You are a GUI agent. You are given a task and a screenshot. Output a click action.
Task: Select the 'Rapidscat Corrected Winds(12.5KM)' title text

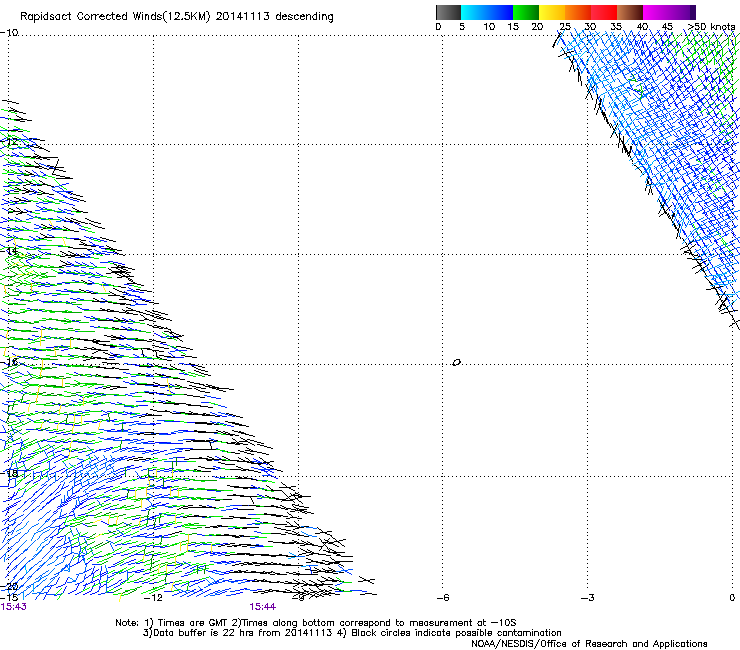point(115,17)
